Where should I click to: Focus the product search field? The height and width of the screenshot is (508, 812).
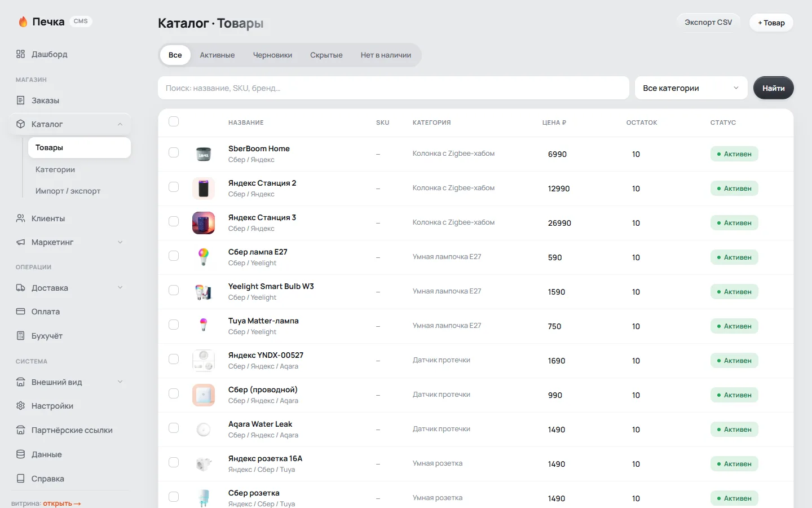click(x=394, y=88)
